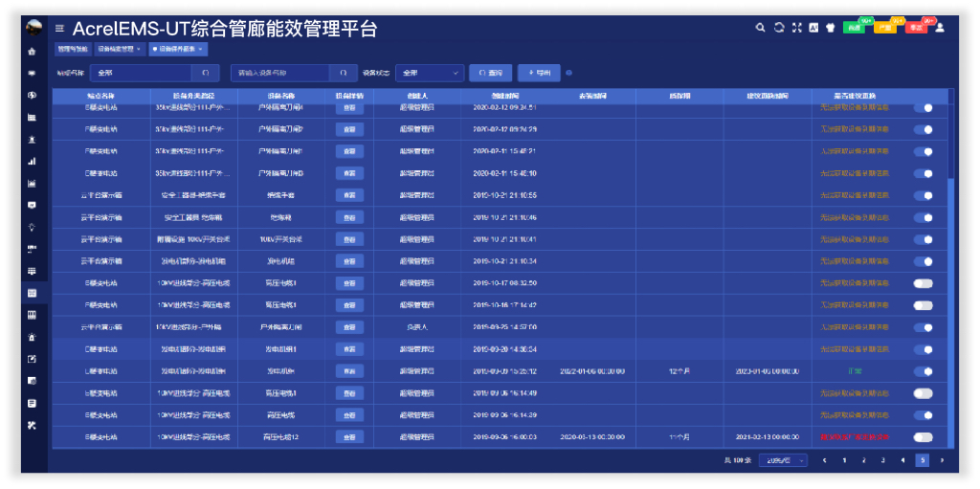Toggle switch for row created 2019-09-06 16:14:29
Screen dimensions: 980x489
coord(924,415)
